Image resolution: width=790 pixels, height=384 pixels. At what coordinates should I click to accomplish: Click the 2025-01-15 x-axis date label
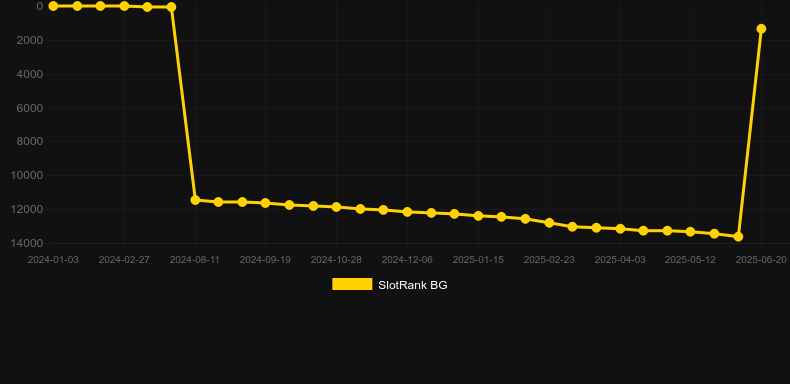[478, 260]
